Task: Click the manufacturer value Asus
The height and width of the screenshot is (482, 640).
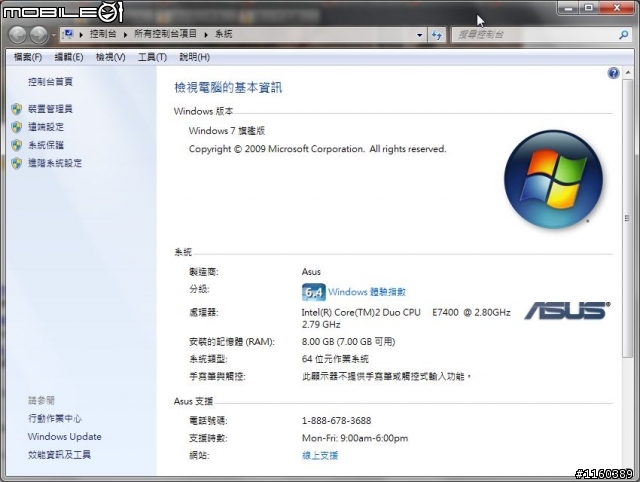Action: coord(311,271)
